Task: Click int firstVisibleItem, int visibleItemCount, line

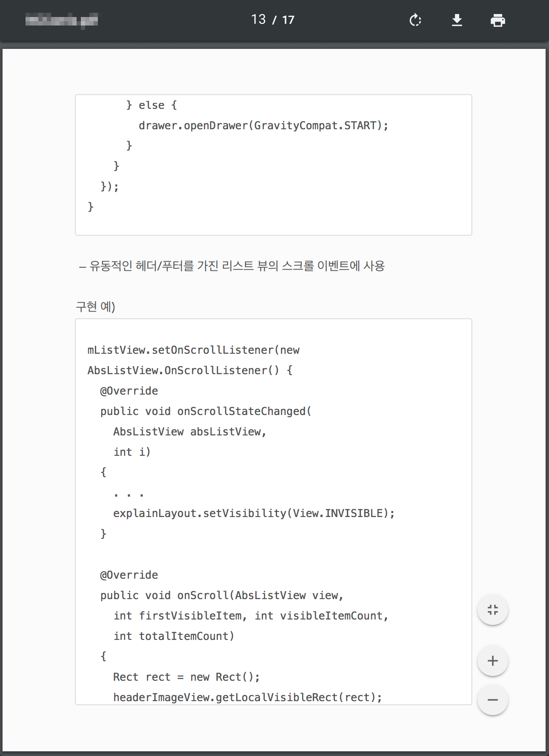Action: coord(251,616)
